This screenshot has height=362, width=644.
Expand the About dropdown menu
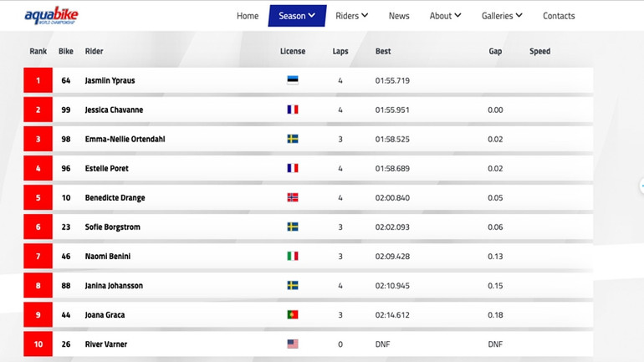(446, 16)
